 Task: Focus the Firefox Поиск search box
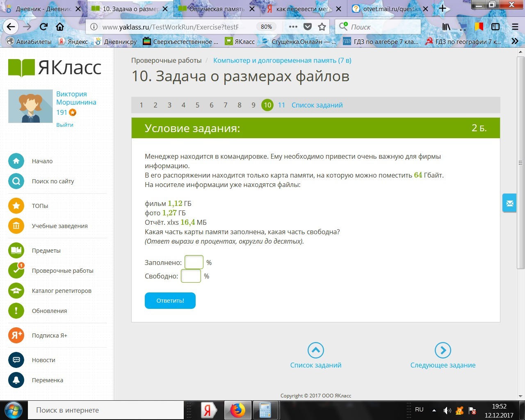click(x=378, y=27)
